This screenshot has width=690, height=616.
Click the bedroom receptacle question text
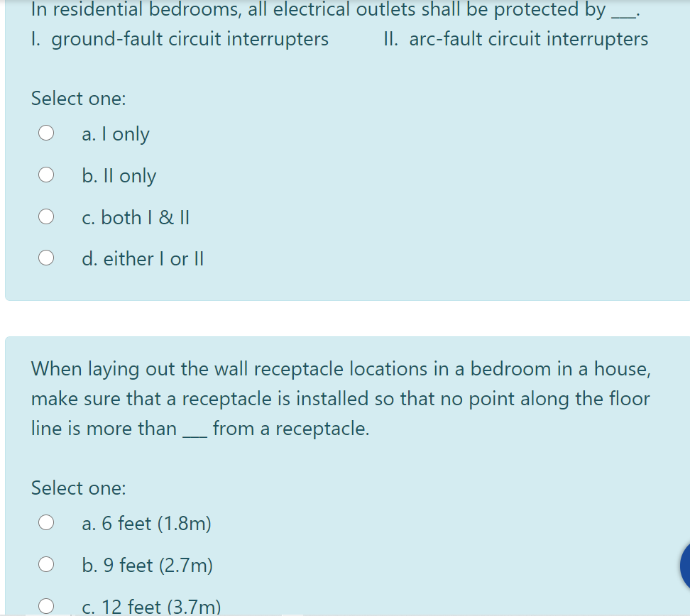[340, 398]
